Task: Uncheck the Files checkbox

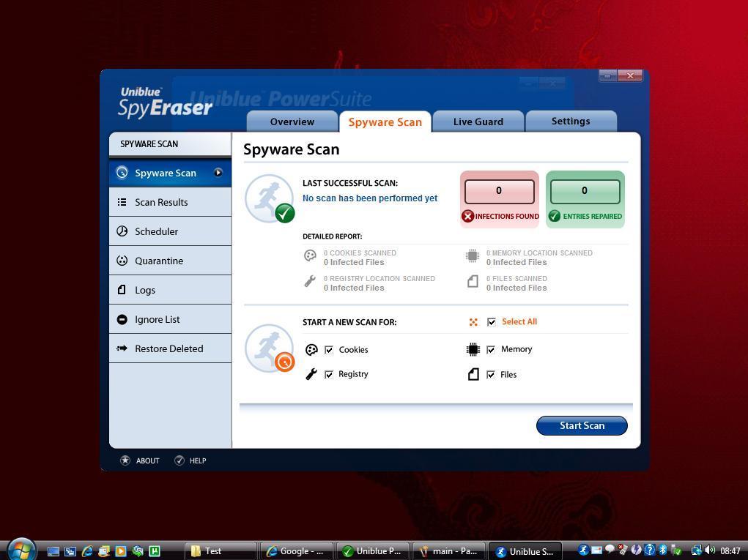Action: click(490, 375)
